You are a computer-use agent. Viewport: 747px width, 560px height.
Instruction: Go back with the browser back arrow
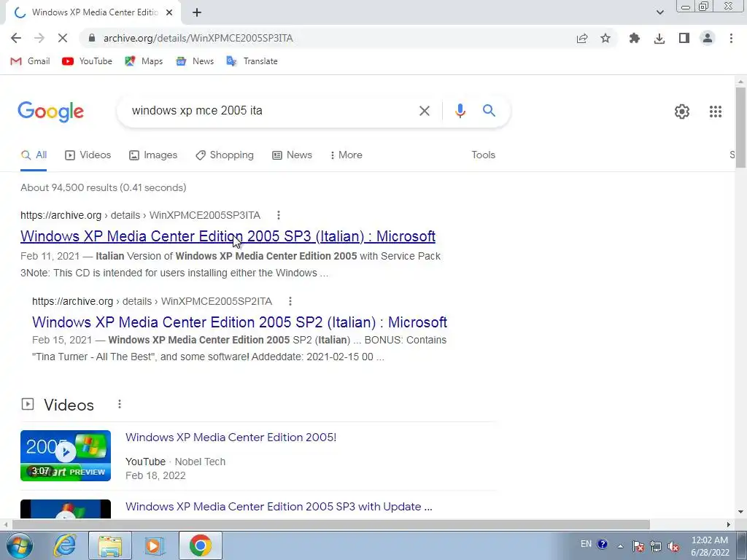(x=16, y=38)
